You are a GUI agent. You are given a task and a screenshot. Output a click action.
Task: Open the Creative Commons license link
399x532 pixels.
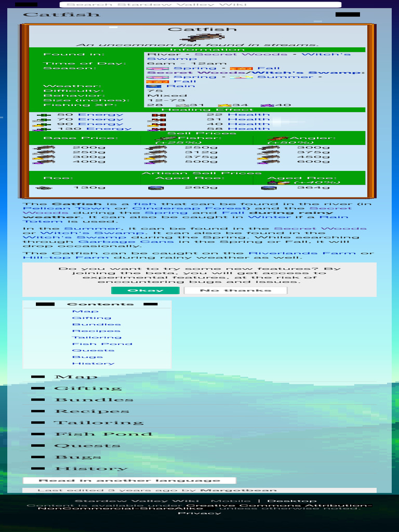[205, 507]
